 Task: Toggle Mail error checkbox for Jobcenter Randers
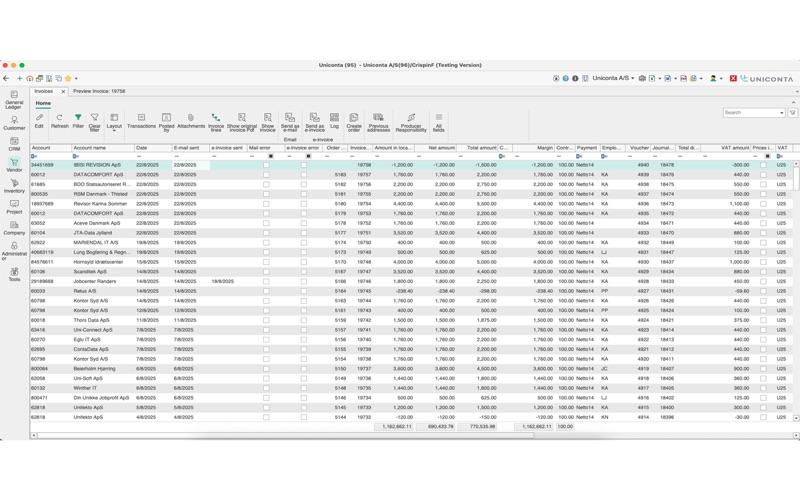(x=266, y=282)
